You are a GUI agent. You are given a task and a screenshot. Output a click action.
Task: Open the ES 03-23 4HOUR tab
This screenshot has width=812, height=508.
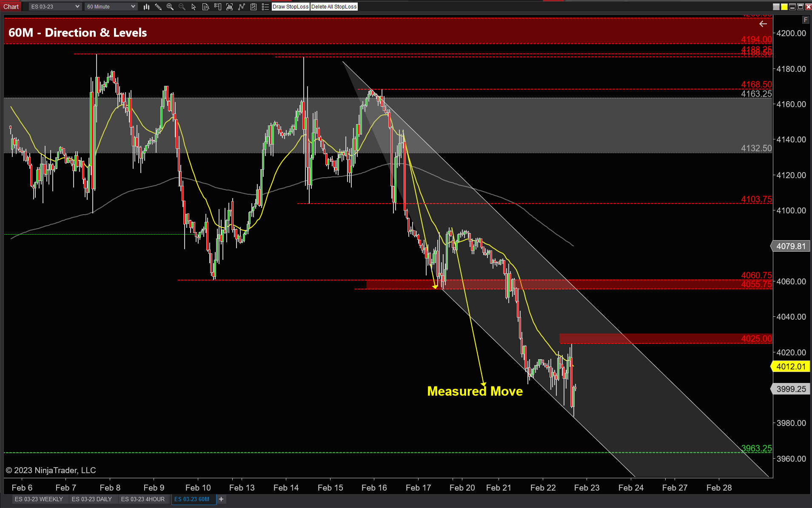pos(142,499)
